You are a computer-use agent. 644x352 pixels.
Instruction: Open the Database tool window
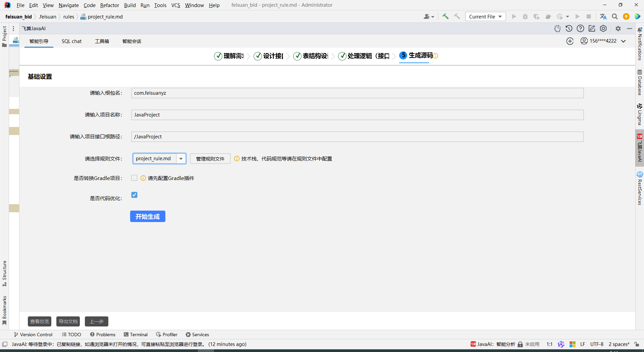coord(640,83)
